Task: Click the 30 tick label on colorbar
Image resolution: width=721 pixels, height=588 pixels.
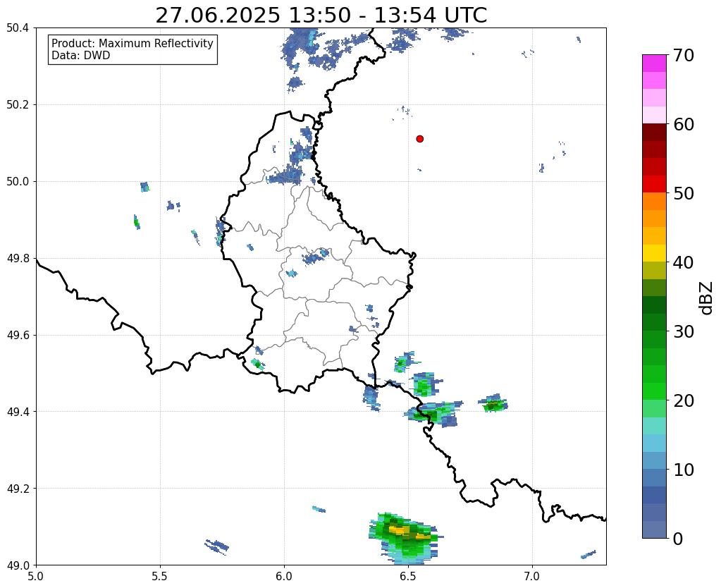Action: point(684,331)
